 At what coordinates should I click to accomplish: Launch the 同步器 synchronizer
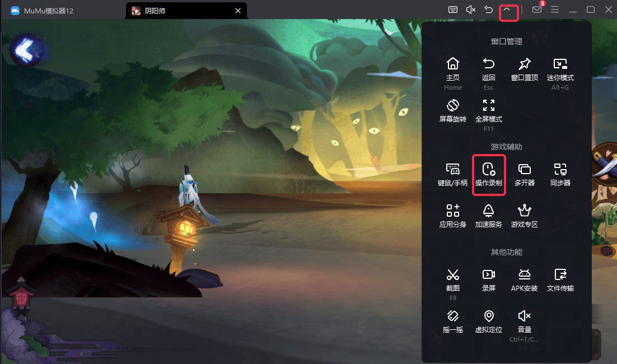[x=560, y=175]
